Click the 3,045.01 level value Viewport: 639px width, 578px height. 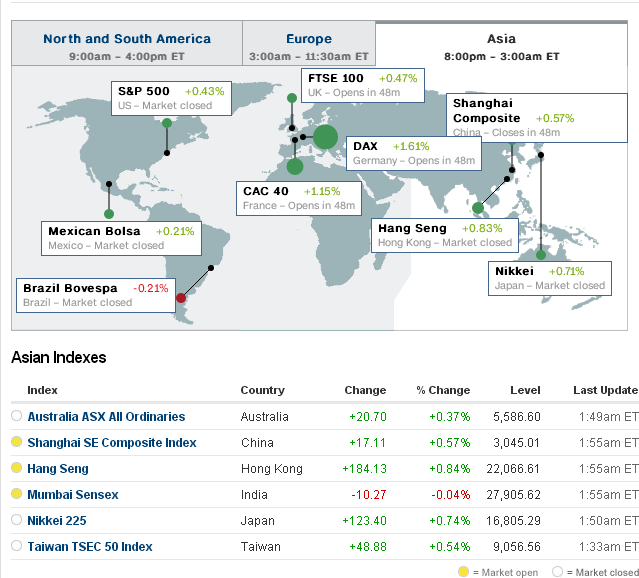(516, 443)
